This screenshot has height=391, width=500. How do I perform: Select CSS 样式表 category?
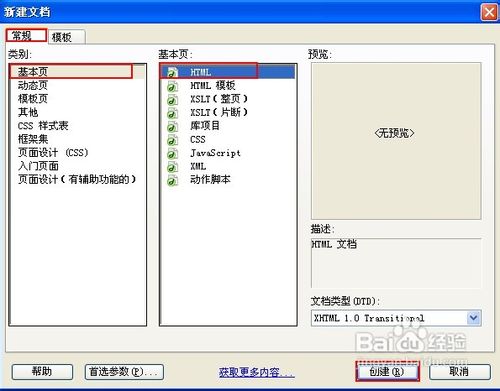pos(78,126)
